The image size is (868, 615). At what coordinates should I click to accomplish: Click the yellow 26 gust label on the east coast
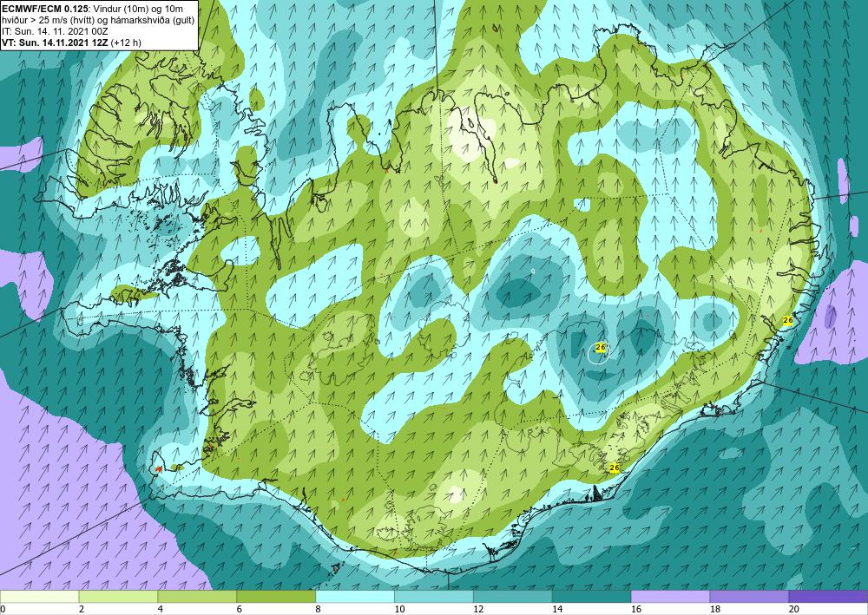click(x=788, y=320)
